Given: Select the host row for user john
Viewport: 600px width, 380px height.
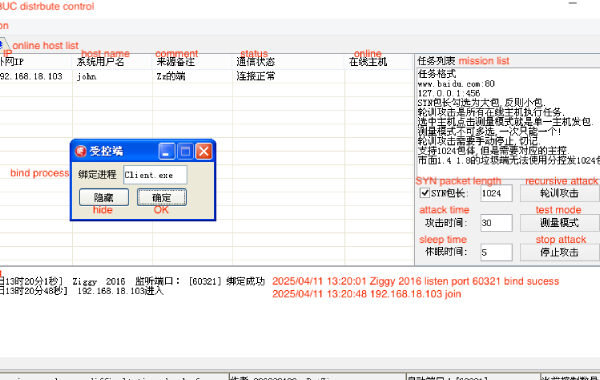Looking at the screenshot, I should pyautogui.click(x=207, y=76).
